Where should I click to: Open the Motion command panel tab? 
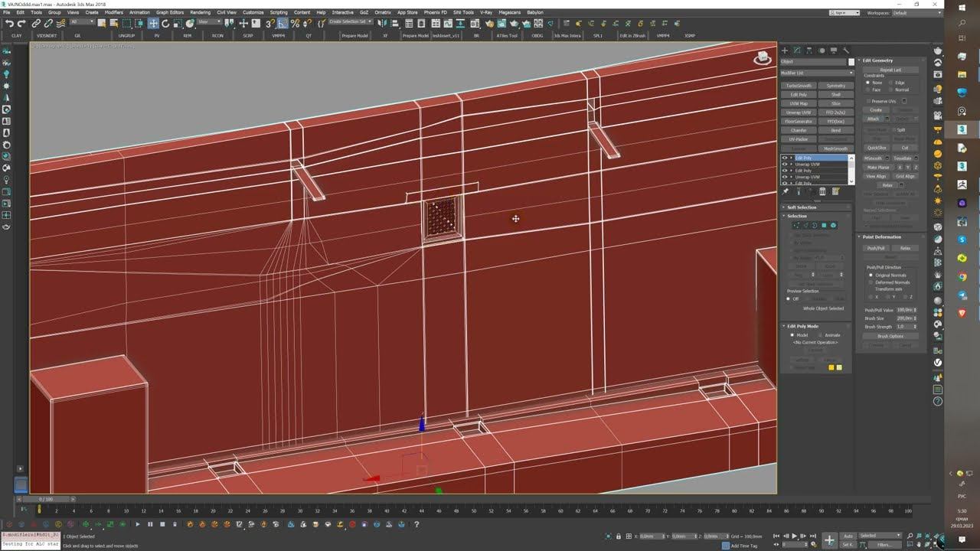coord(822,51)
